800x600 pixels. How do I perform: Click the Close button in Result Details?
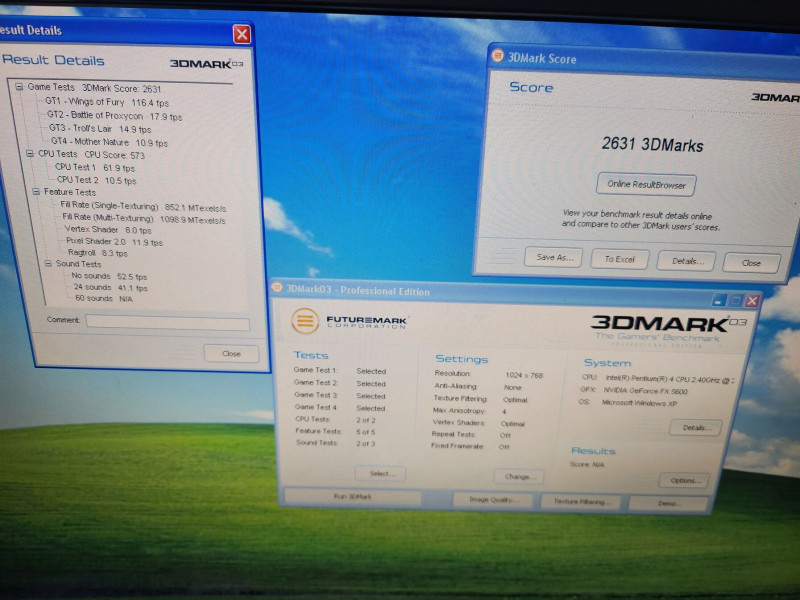click(231, 354)
